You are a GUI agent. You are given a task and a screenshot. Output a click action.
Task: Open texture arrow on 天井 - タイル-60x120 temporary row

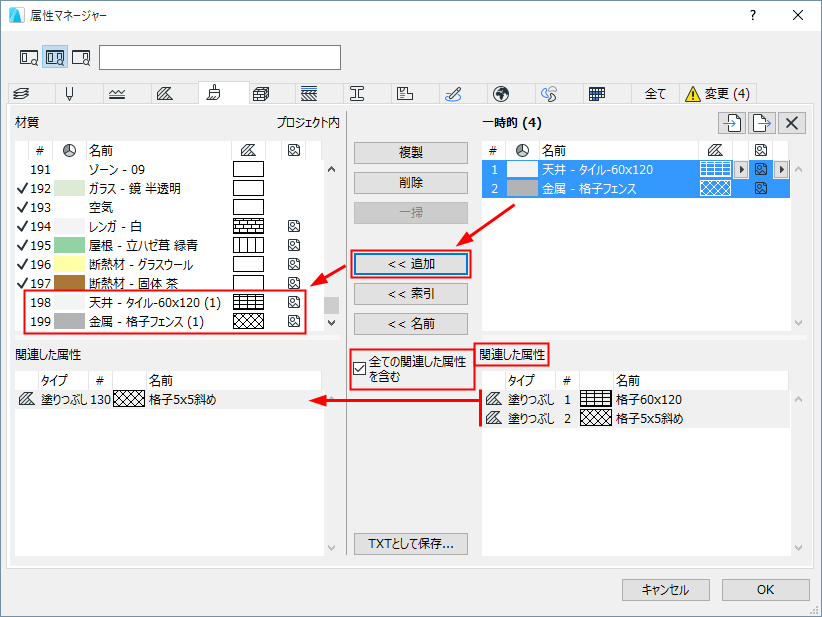[781, 170]
